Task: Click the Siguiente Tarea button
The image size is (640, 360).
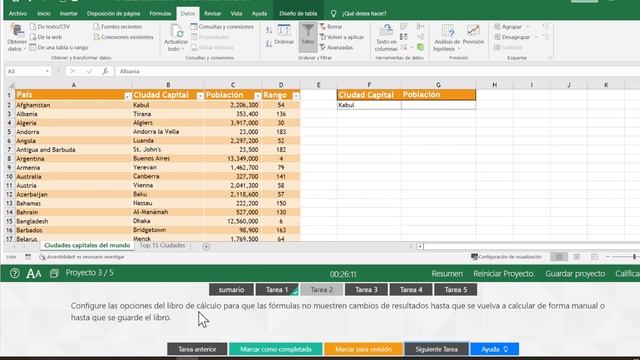Action: 436,349
